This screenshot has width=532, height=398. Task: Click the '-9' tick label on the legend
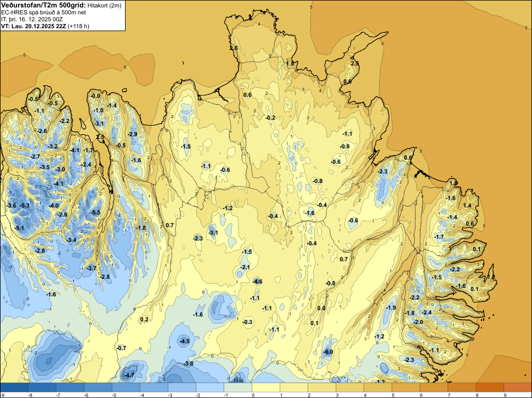coord(2,395)
